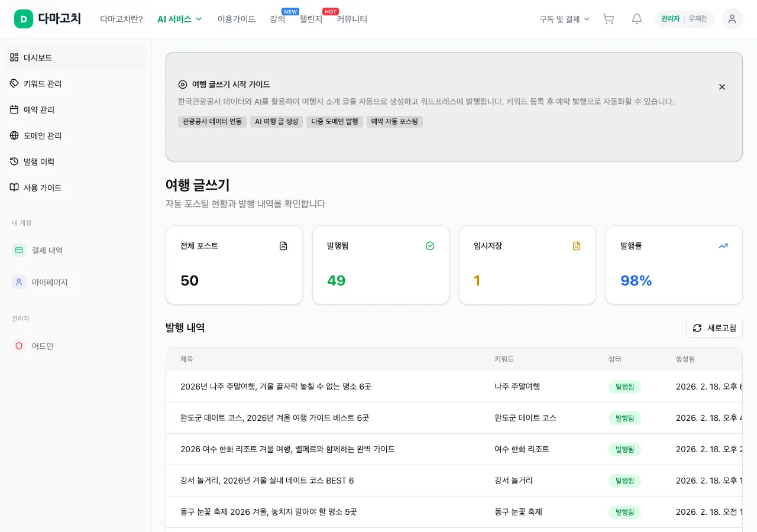Click the 다마고치 brand name text

click(60, 19)
